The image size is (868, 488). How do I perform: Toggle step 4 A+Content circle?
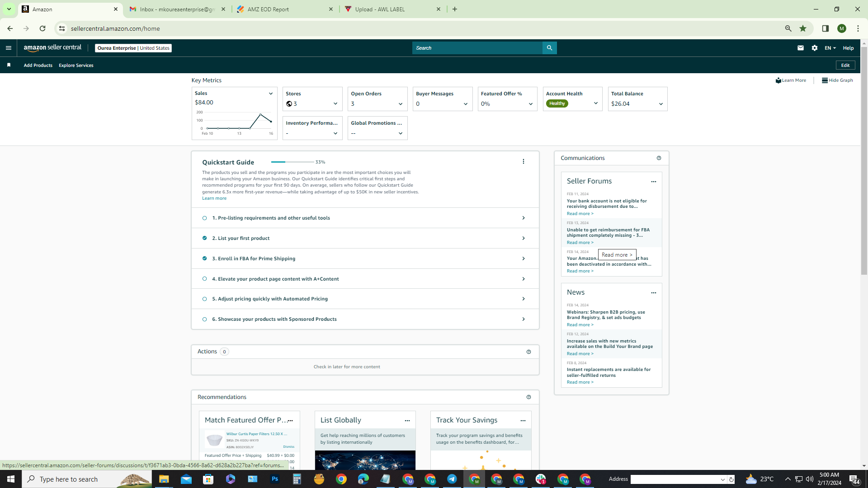click(204, 279)
